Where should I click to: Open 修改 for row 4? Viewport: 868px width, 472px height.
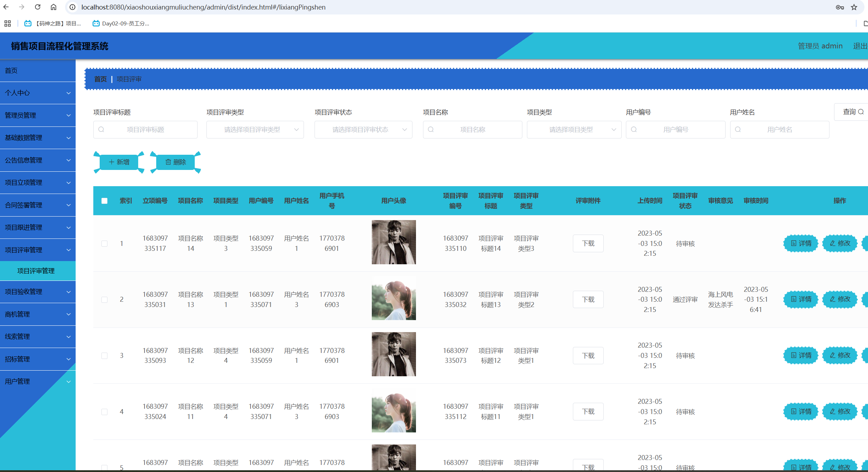840,412
